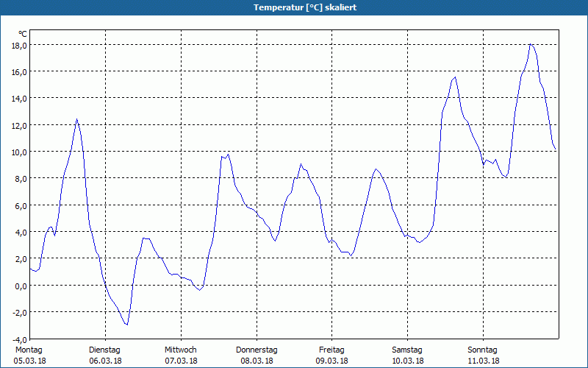
Task: Select the 05.03.18 date label
Action: tap(30, 361)
